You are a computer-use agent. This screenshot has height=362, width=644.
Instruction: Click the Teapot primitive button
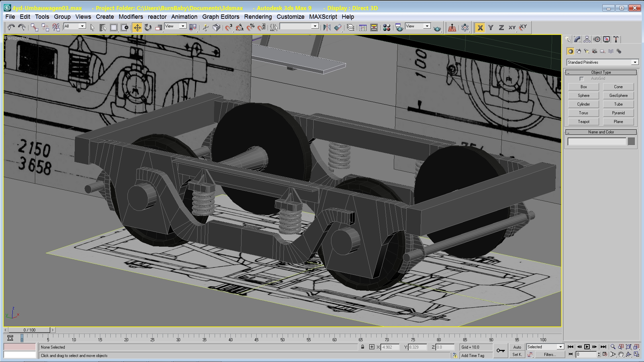(583, 122)
